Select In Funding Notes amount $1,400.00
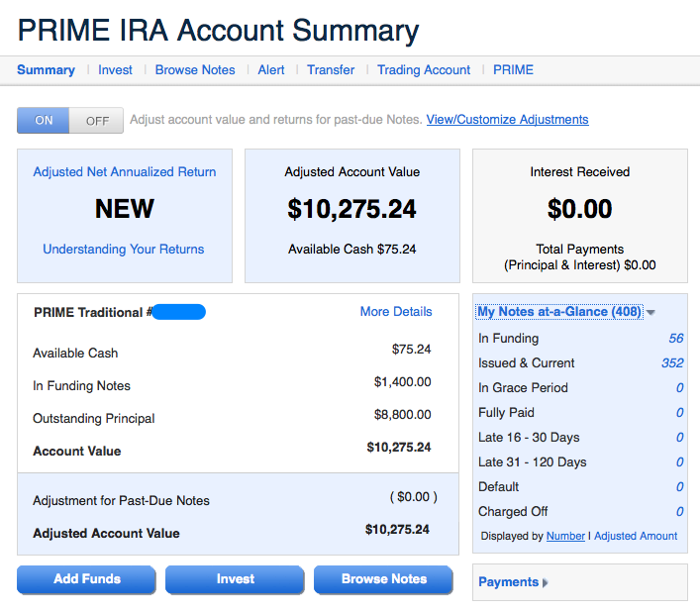The width and height of the screenshot is (700, 612). (403, 382)
